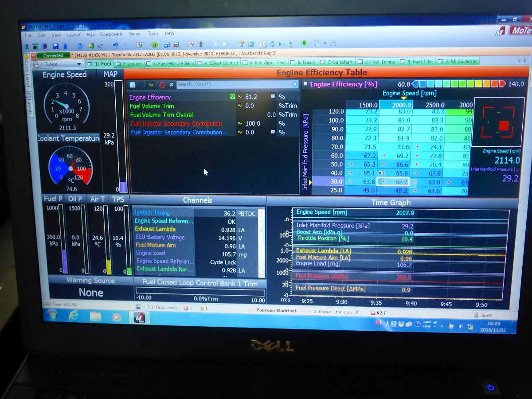Click the blue undo arrow icon
This screenshot has height=399, width=532.
click(115, 45)
